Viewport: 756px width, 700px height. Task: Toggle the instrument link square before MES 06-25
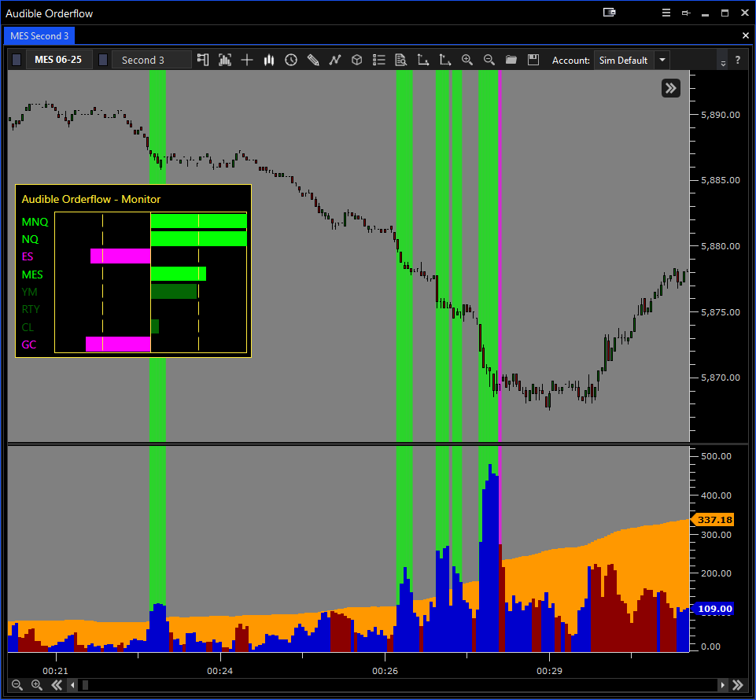coord(17,60)
